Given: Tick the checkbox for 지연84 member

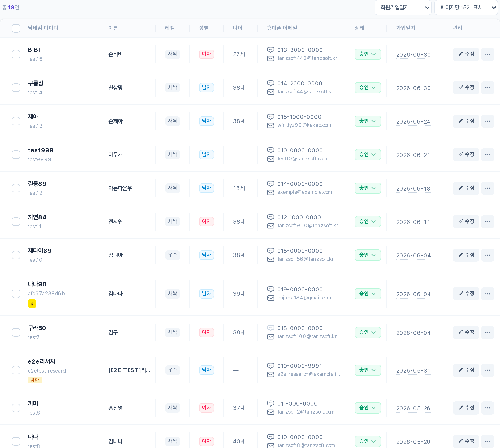Looking at the screenshot, I should (x=16, y=222).
